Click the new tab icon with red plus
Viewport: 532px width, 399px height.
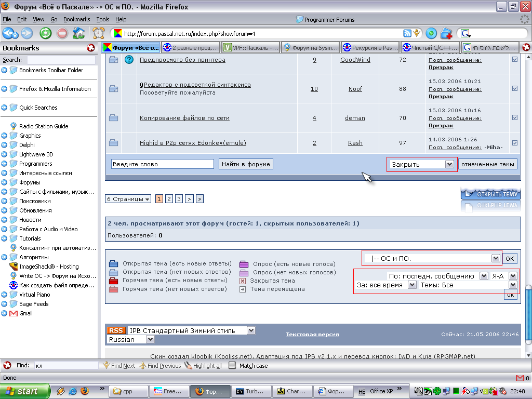point(446,34)
